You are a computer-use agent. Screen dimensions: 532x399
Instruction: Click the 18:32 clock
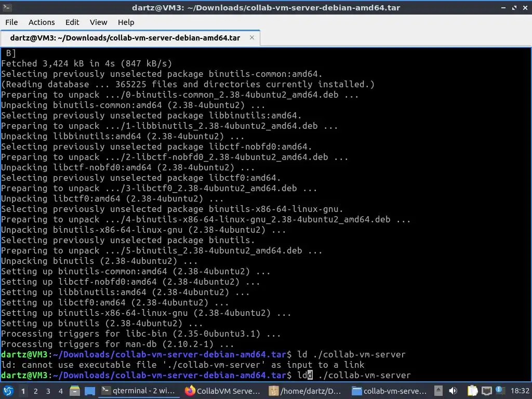[x=520, y=391]
